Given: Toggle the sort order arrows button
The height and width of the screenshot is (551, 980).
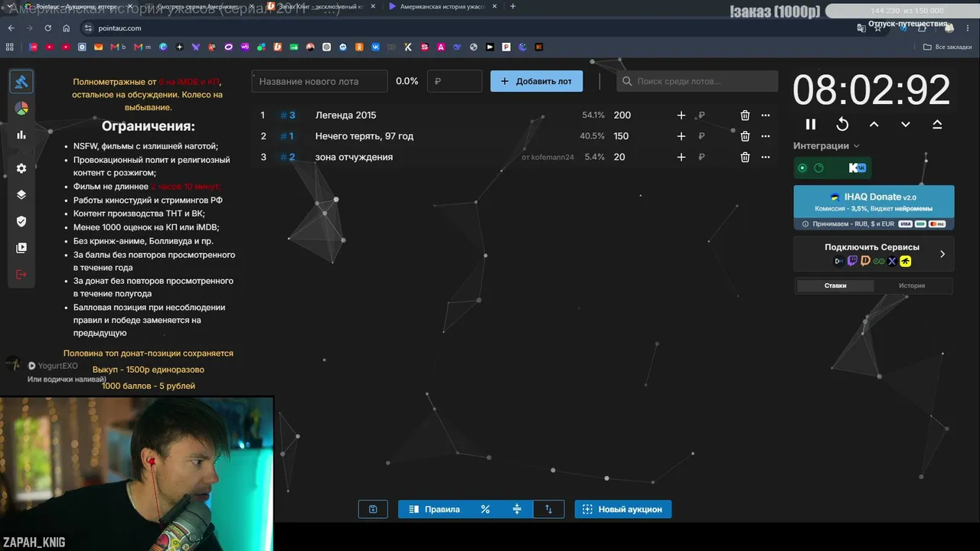Looking at the screenshot, I should pyautogui.click(x=548, y=509).
